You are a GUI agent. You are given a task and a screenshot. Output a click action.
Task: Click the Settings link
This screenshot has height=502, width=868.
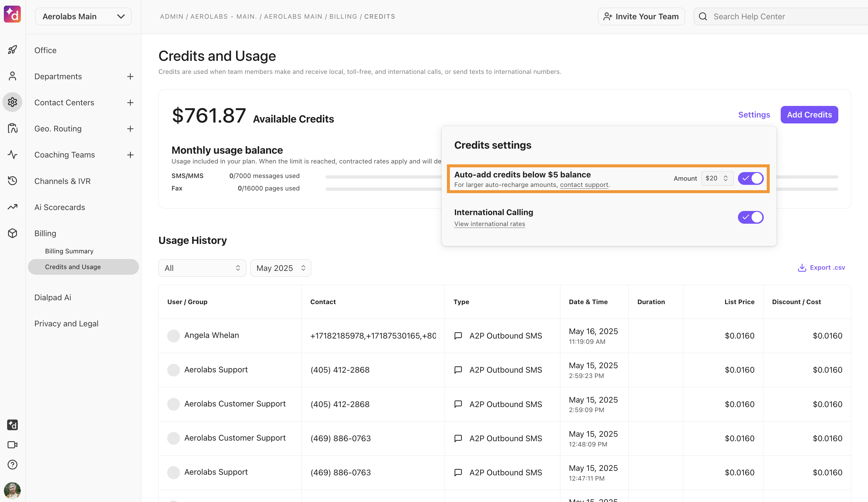coord(754,115)
